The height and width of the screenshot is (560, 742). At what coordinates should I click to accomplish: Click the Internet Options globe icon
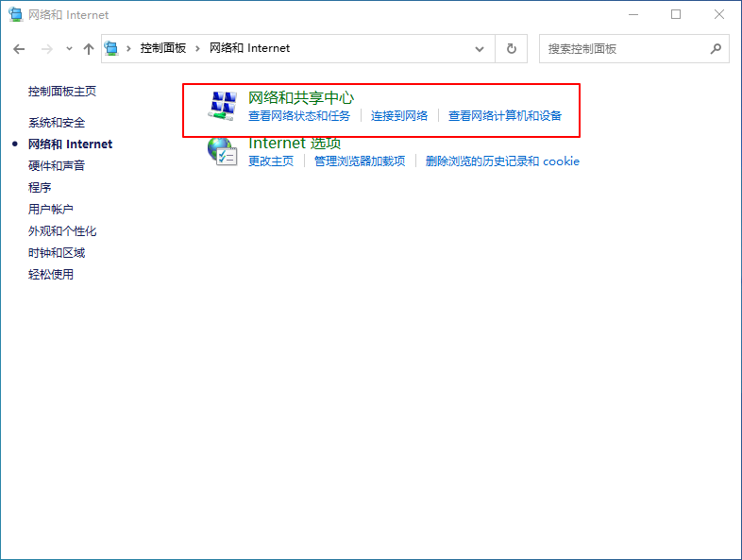click(222, 151)
